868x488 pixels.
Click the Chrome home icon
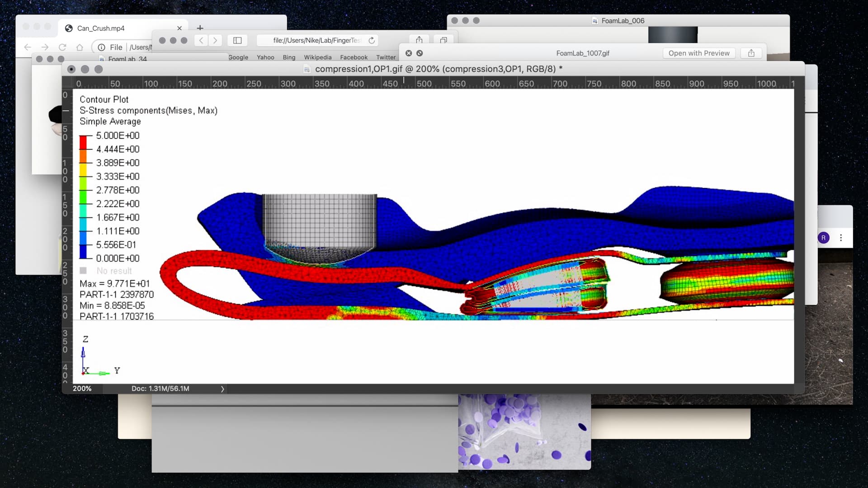[80, 47]
